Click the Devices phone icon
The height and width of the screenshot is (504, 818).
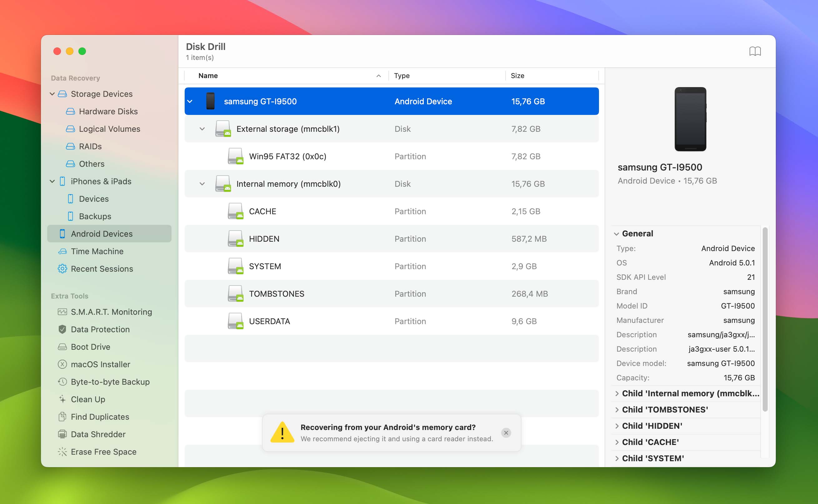tap(70, 199)
